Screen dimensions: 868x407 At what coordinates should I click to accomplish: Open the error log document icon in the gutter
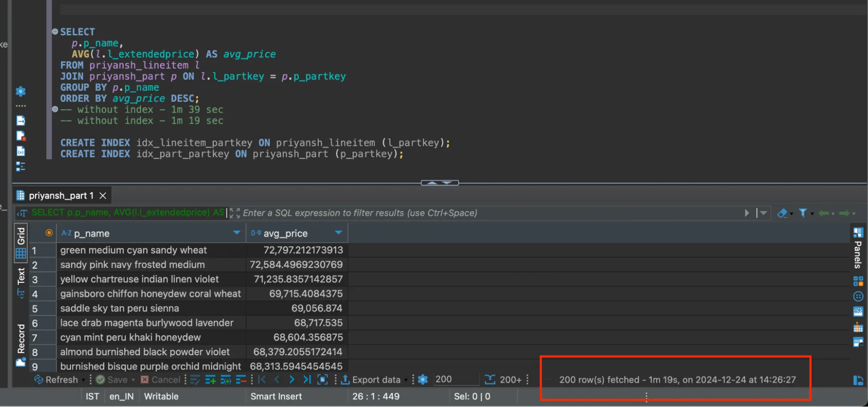(20, 136)
